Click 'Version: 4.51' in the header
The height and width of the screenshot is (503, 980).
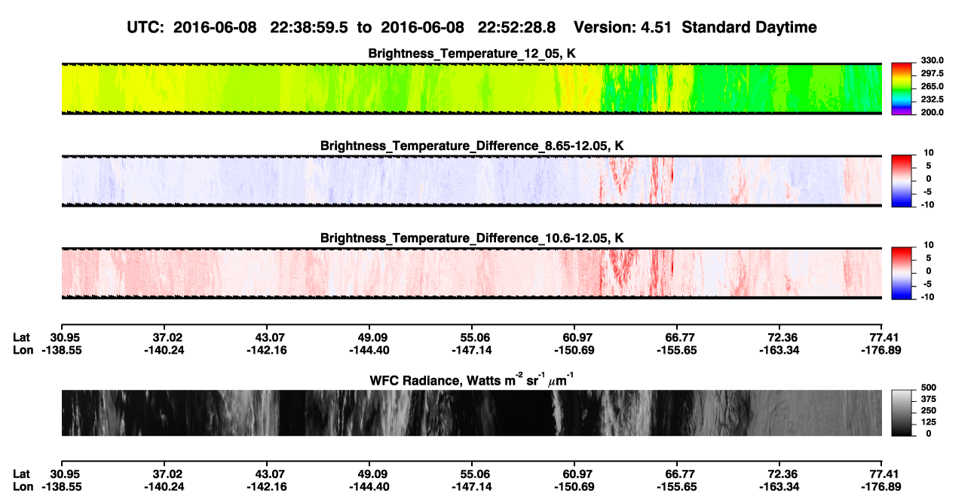(623, 28)
